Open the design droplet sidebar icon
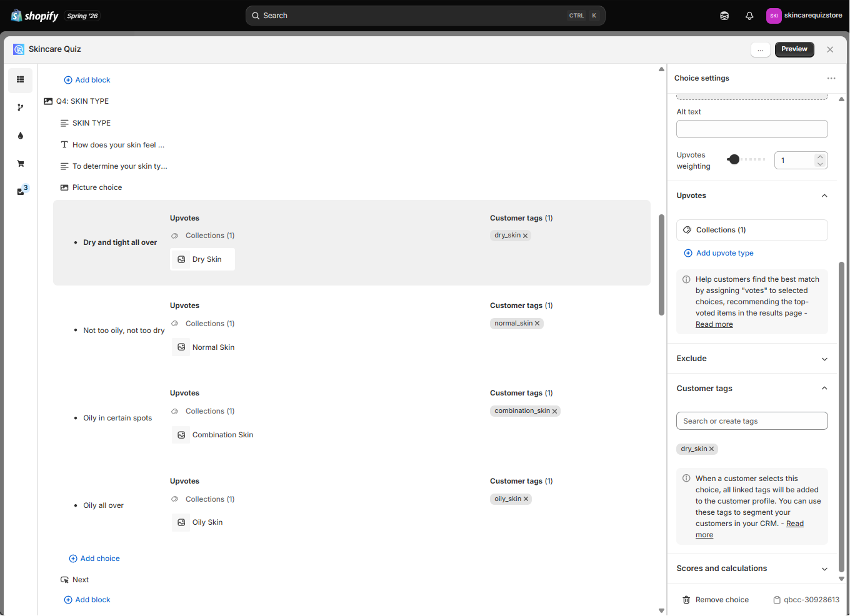Viewport: 850px width, 616px height. coord(20,136)
